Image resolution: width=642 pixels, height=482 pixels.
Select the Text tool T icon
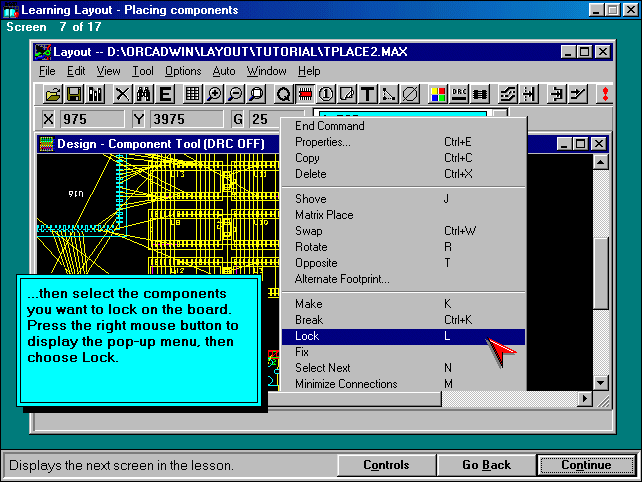coord(367,94)
